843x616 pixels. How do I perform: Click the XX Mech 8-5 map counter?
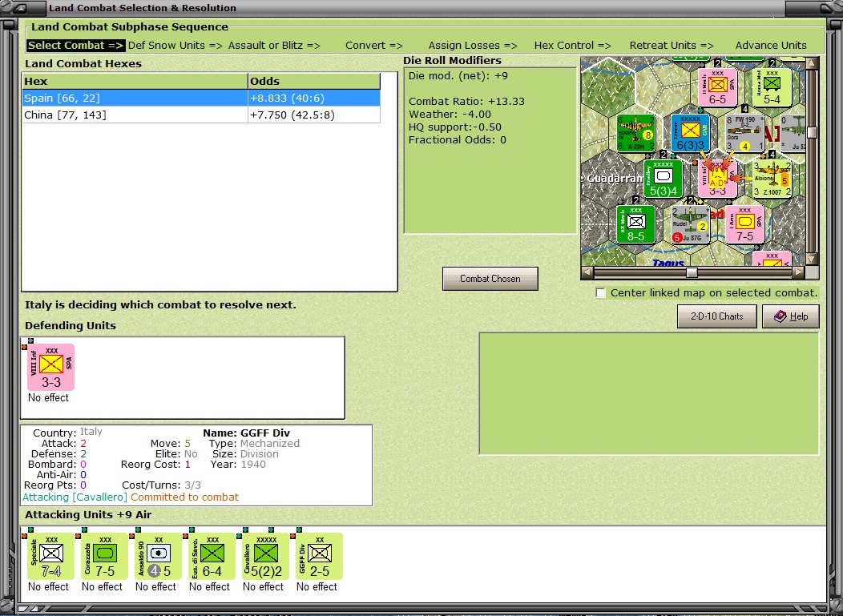(x=636, y=224)
